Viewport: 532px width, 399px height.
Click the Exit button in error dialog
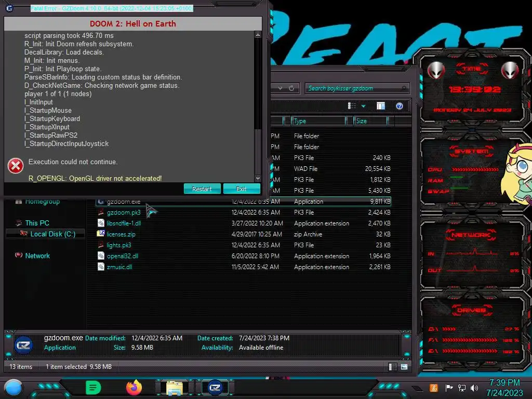pos(242,189)
